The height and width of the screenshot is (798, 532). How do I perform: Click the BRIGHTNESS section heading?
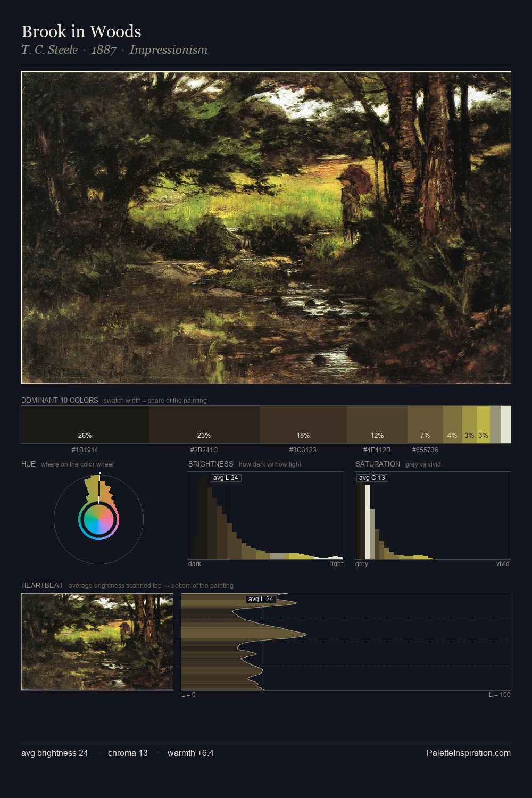pos(211,464)
